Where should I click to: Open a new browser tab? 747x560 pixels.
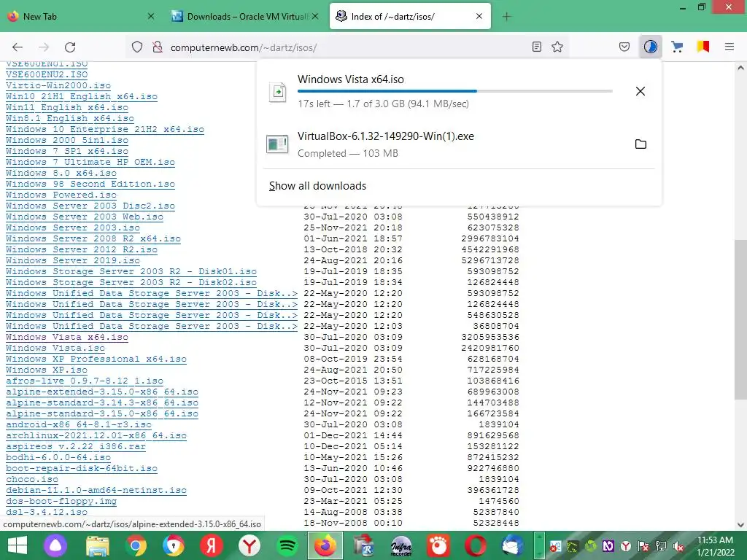(x=506, y=17)
